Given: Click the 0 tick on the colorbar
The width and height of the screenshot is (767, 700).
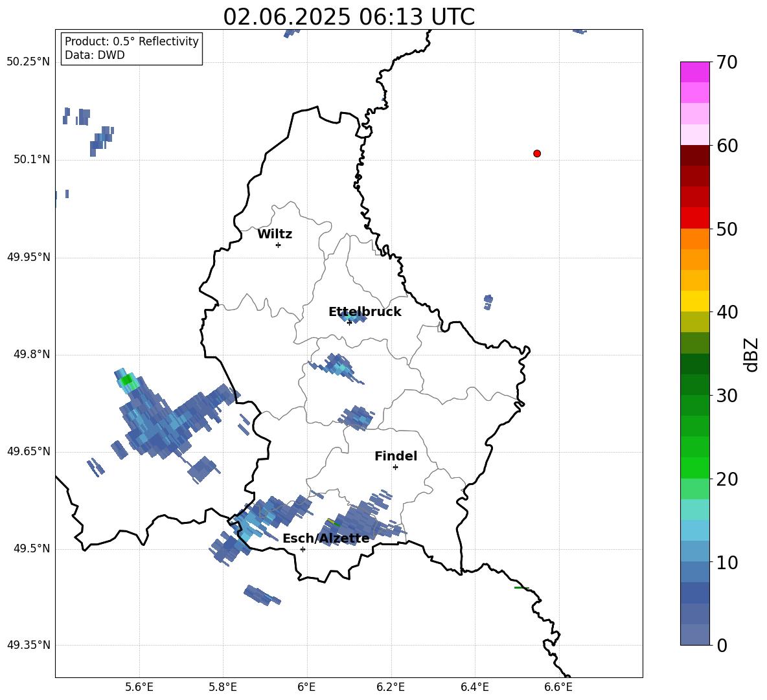Looking at the screenshot, I should (x=722, y=645).
